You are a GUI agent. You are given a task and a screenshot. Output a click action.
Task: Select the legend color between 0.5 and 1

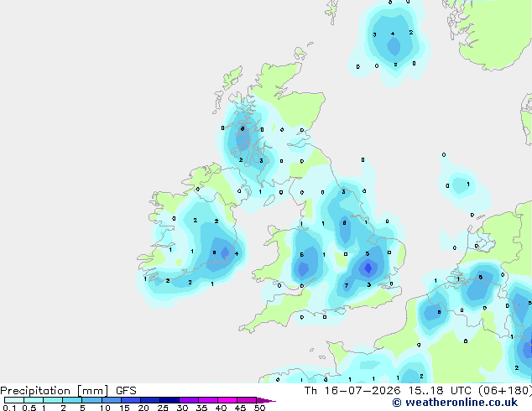(x=34, y=400)
